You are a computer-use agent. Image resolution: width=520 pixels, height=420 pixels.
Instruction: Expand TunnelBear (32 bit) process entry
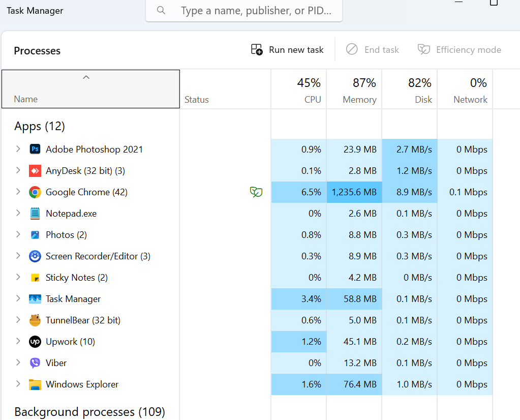[18, 320]
